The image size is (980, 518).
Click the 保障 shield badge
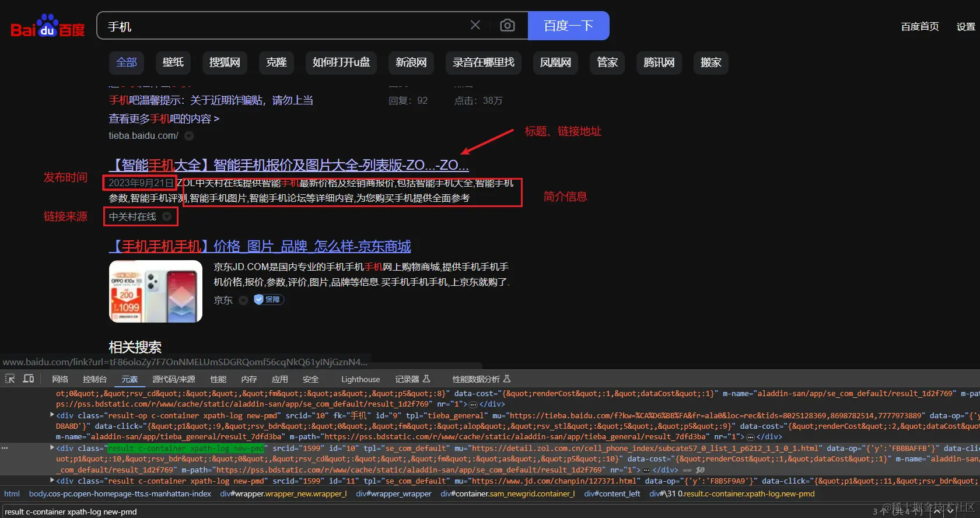click(268, 300)
